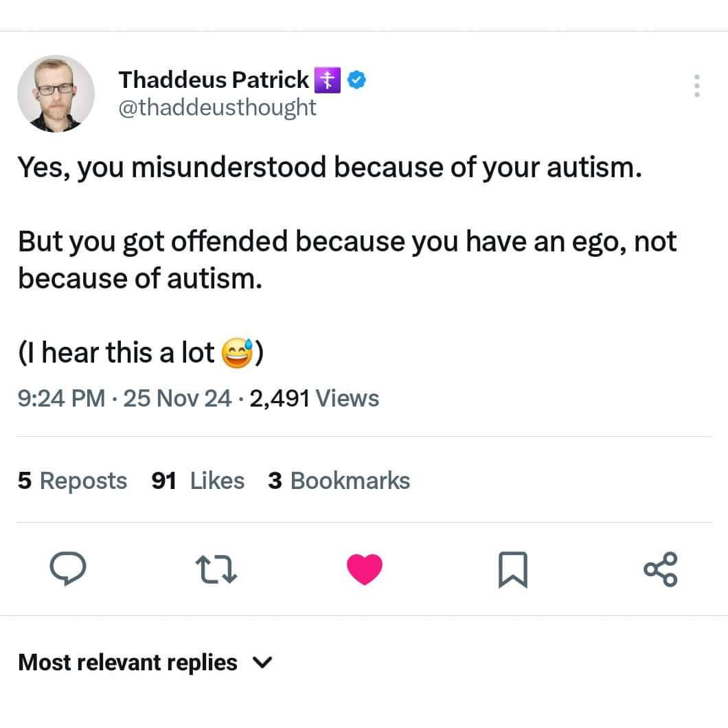Open Most relevant replies sort label
Viewport: 728px width, 728px height.
128,662
